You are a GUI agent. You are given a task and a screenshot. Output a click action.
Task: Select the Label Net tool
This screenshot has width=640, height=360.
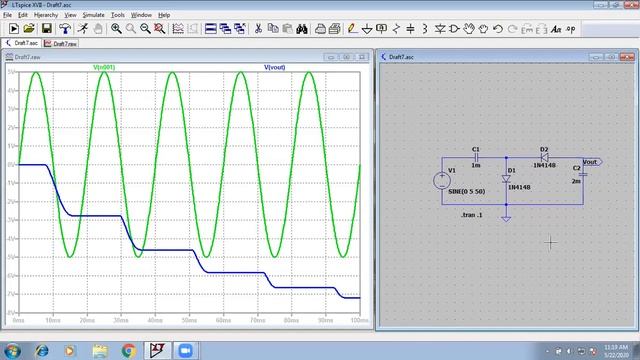pos(381,29)
